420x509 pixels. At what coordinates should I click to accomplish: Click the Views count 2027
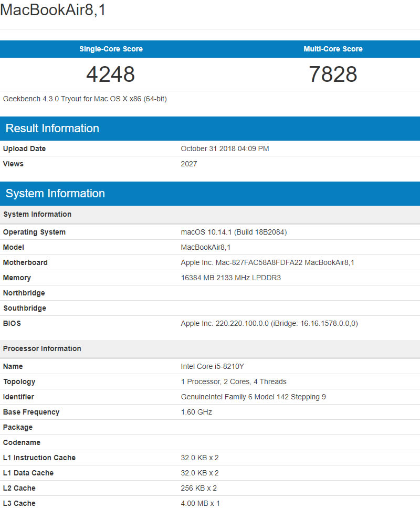189,164
